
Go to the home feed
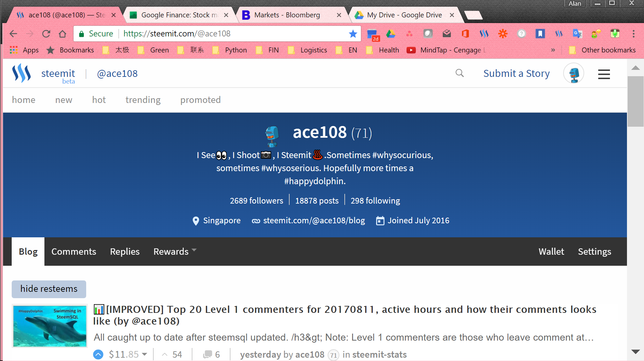tap(24, 100)
